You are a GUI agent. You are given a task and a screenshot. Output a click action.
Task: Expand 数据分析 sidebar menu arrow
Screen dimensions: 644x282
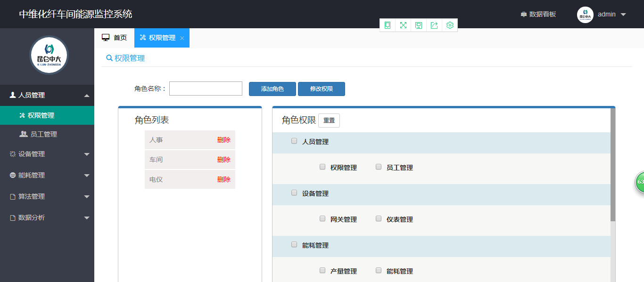pyautogui.click(x=87, y=218)
